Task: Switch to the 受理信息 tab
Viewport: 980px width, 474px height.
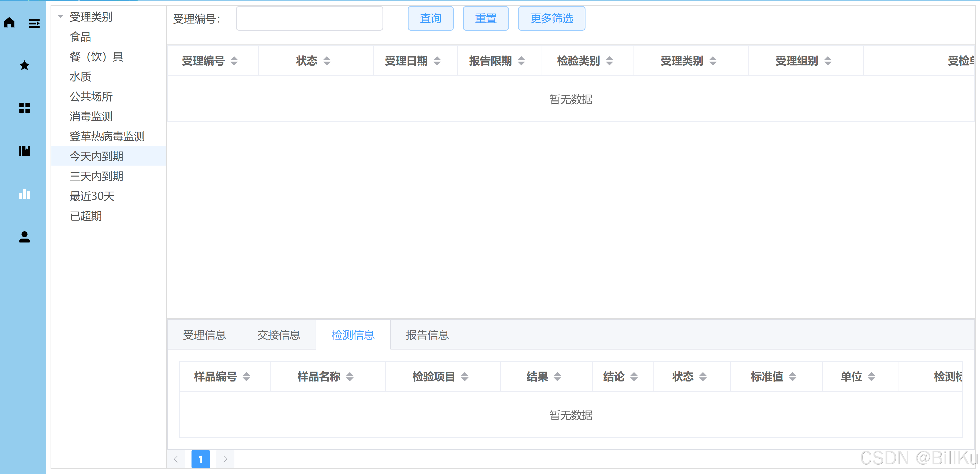Action: point(204,335)
